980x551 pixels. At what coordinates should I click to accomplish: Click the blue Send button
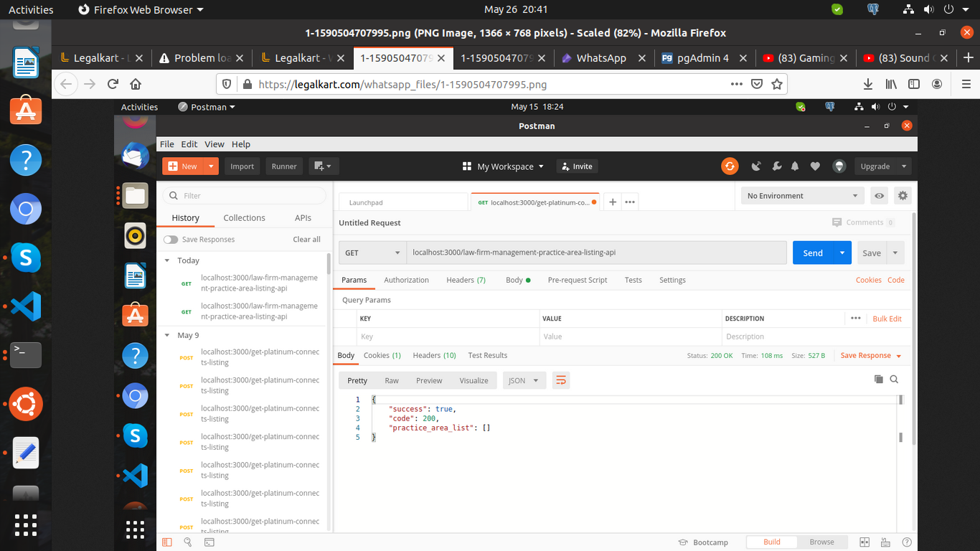(x=812, y=253)
